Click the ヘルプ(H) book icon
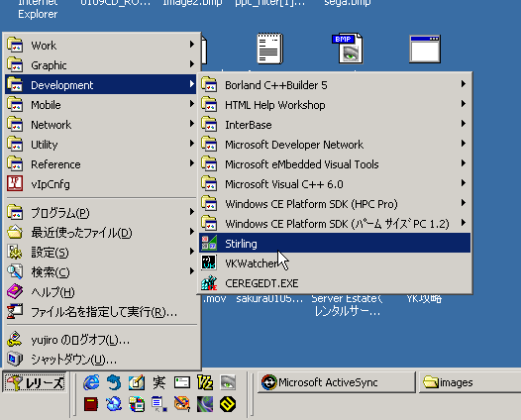Screen dimensions: 521x420 pos(15,291)
